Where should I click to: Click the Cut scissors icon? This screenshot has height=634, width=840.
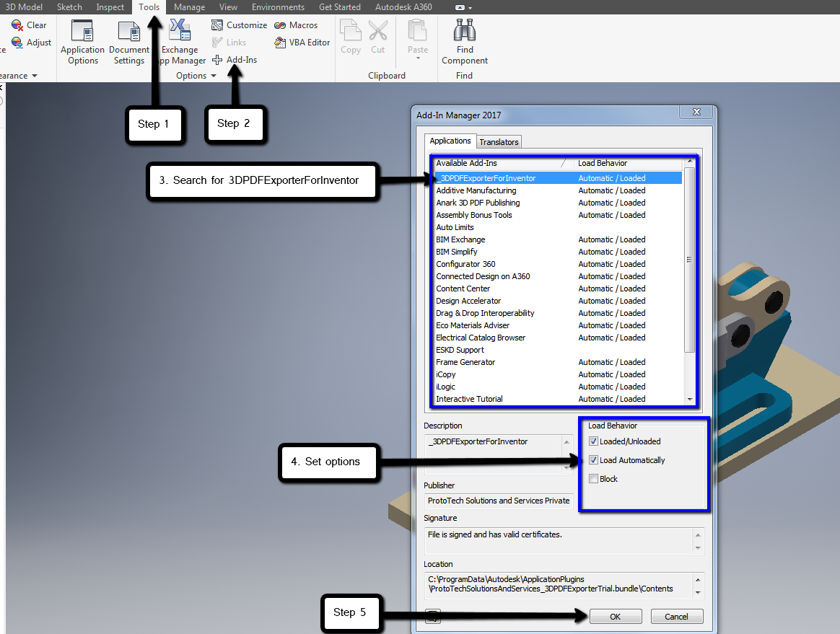click(x=378, y=36)
